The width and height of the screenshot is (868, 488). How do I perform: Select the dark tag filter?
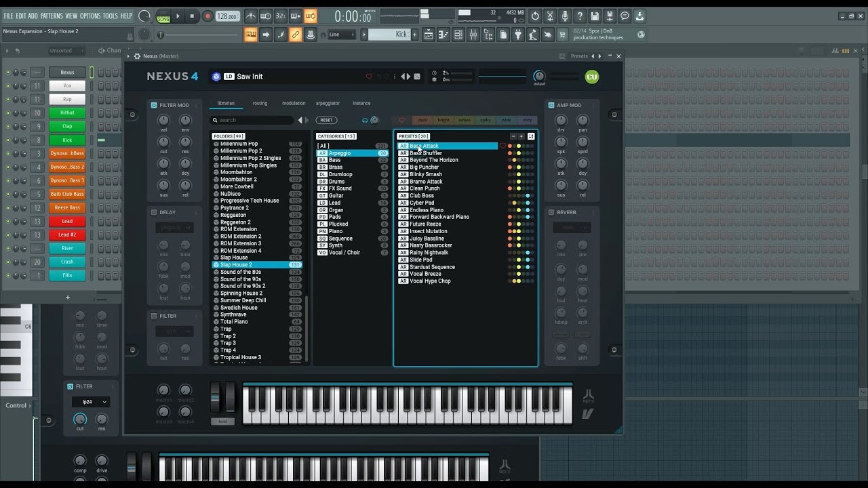pyautogui.click(x=422, y=120)
